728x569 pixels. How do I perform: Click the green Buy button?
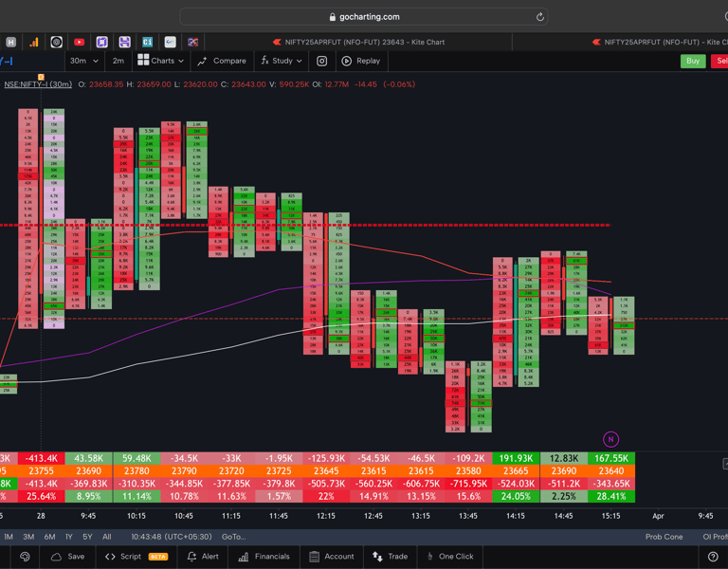(x=693, y=61)
